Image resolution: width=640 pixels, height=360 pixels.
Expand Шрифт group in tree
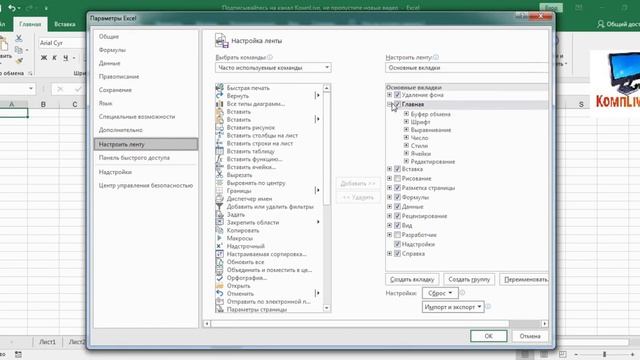(406, 122)
